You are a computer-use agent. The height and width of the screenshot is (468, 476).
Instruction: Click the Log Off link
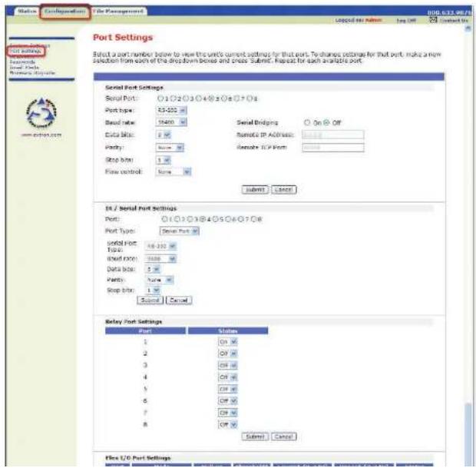pyautogui.click(x=406, y=20)
